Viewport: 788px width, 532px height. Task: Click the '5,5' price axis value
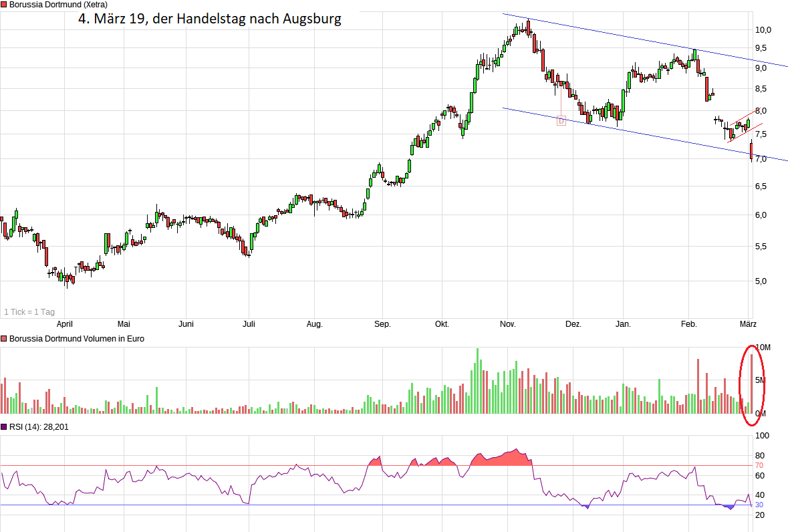click(x=761, y=247)
